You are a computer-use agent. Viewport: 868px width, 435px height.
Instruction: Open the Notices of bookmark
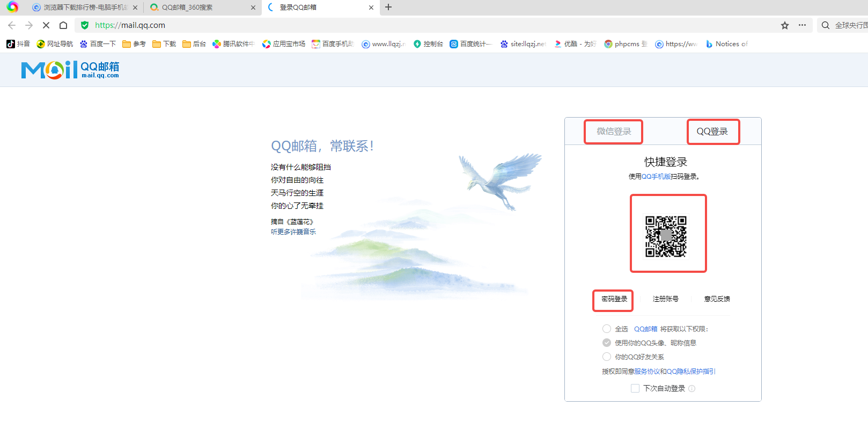[x=726, y=44]
